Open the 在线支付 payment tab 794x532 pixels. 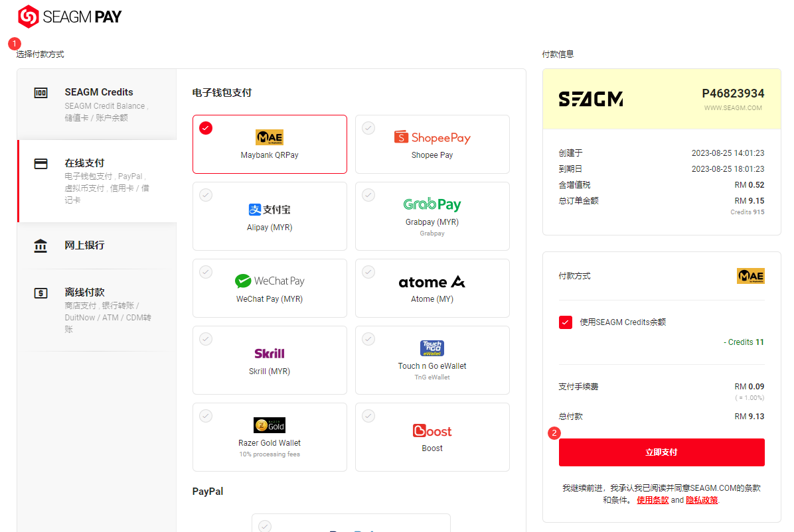tap(98, 180)
